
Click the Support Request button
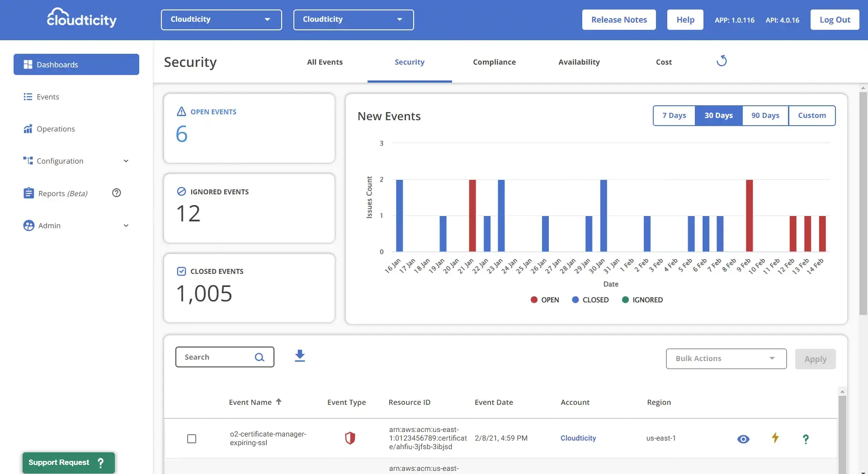69,463
